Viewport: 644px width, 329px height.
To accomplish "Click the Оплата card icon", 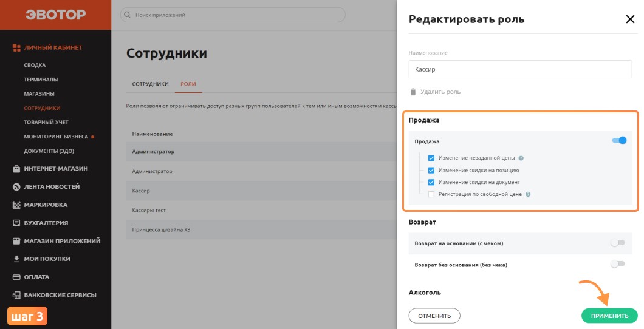I will [16, 277].
